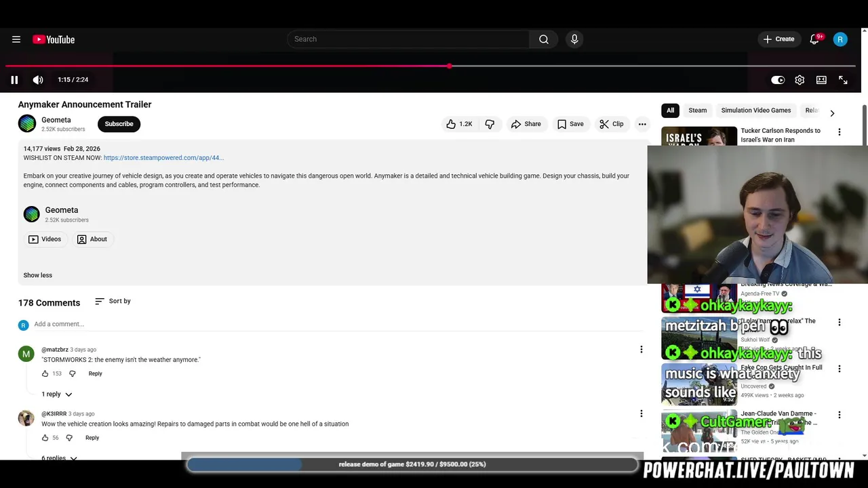Collapse description with Show less
This screenshot has height=488, width=868.
[38, 275]
